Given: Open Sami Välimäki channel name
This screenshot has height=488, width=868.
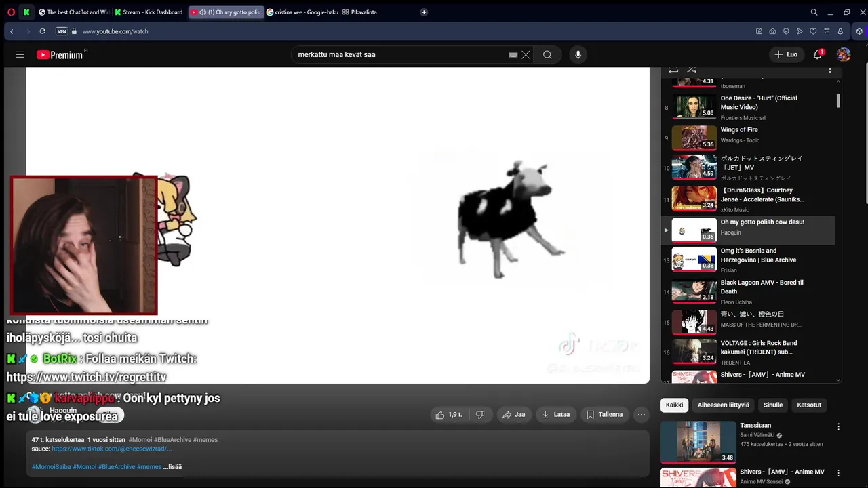Looking at the screenshot, I should [758, 435].
